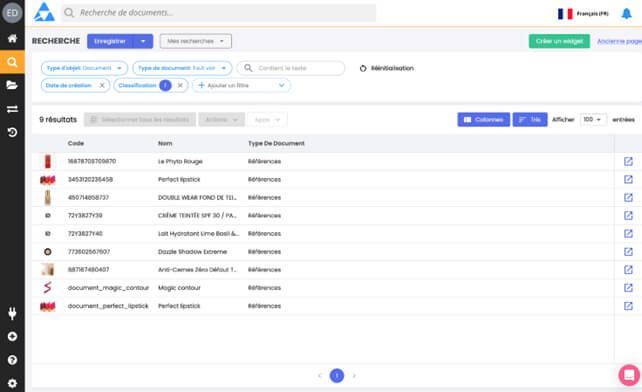
Task: Select CRÈME TEINTÉE SPF 30 name cell
Action: 197,215
